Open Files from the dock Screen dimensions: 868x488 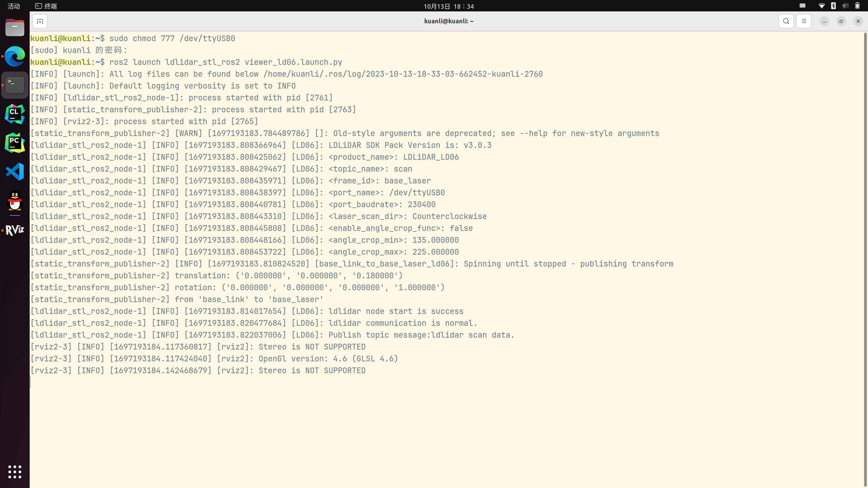pyautogui.click(x=15, y=28)
